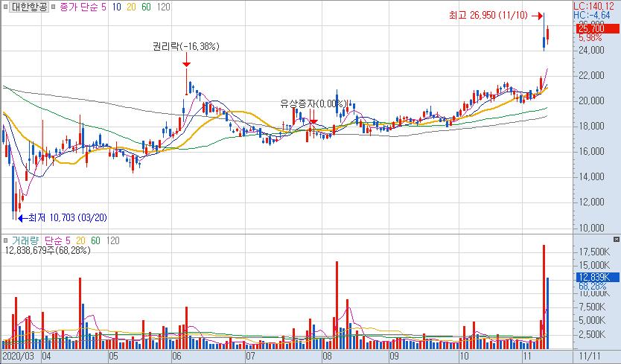This screenshot has height=364, width=621.
Task: Click the 12,000 price axis label
Action: click(x=591, y=202)
